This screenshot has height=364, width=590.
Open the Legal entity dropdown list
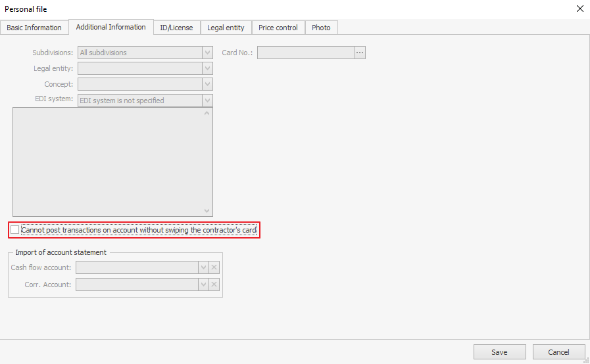point(208,68)
